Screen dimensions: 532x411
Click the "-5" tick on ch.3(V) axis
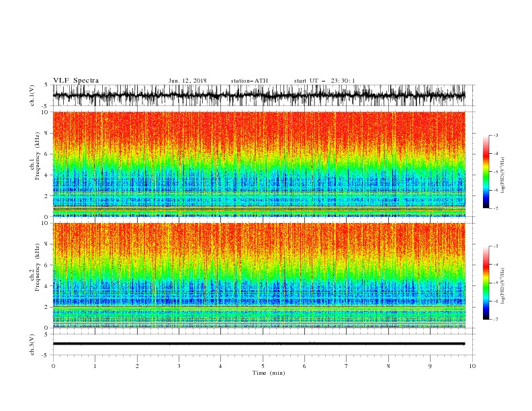45,355
